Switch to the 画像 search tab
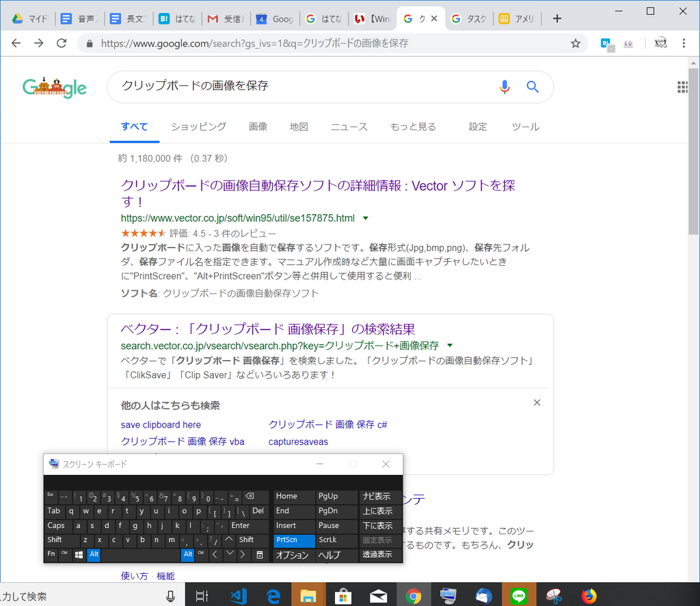 point(258,126)
